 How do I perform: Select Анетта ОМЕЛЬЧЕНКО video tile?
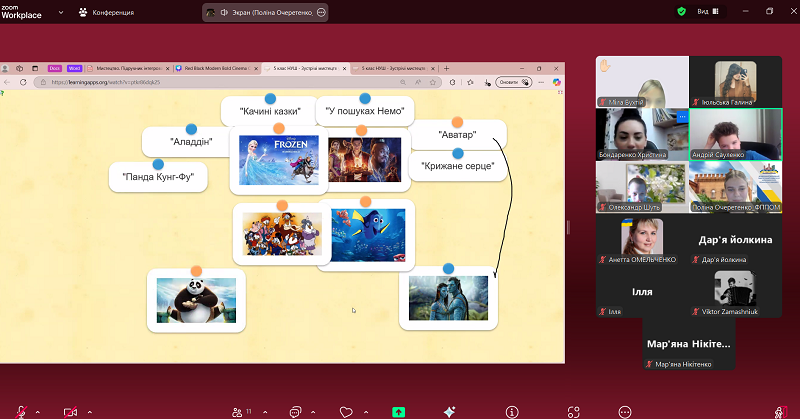click(642, 239)
